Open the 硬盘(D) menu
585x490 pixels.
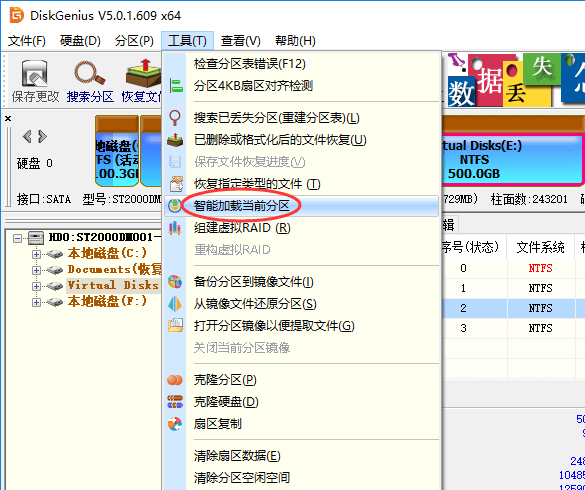(x=80, y=41)
